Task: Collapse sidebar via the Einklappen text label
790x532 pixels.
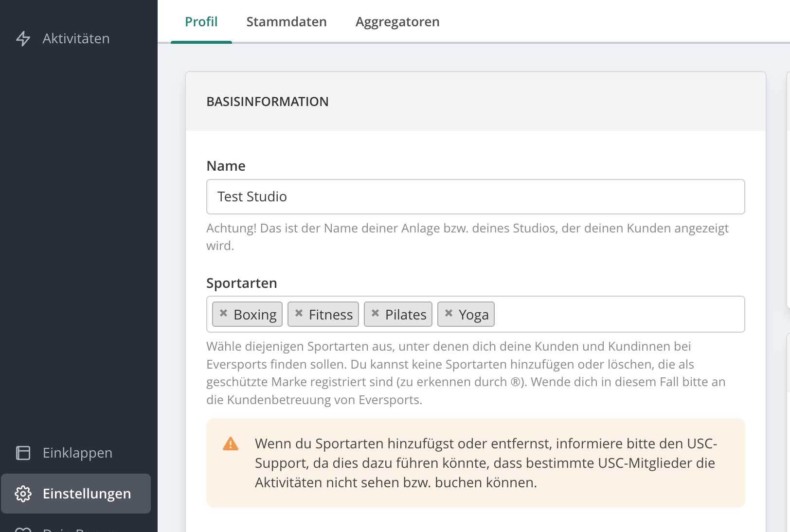Action: (77, 453)
